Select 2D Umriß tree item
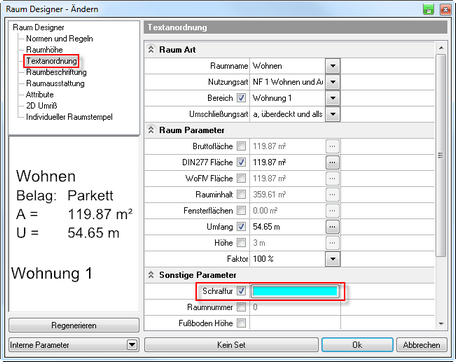The image size is (456, 362). (42, 106)
